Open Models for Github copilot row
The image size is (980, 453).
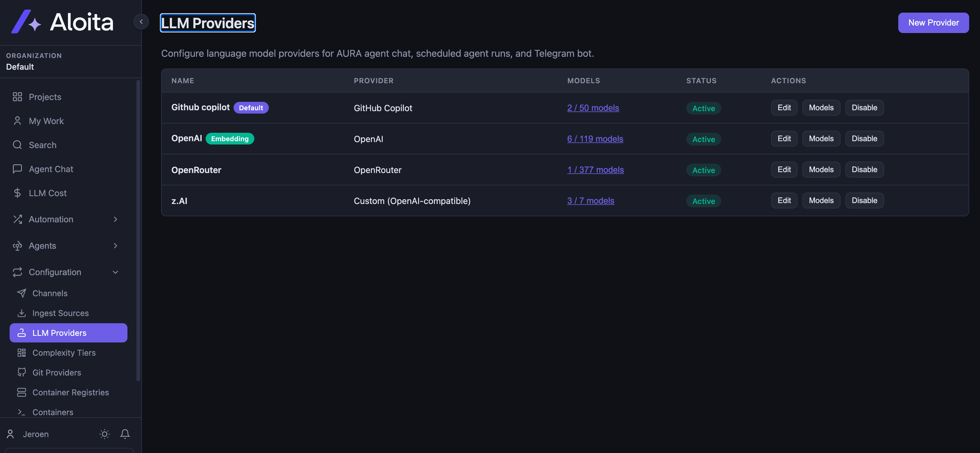click(x=821, y=108)
